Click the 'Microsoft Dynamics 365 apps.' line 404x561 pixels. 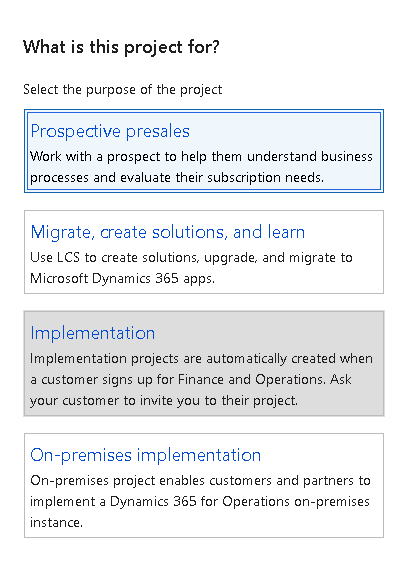(x=122, y=279)
